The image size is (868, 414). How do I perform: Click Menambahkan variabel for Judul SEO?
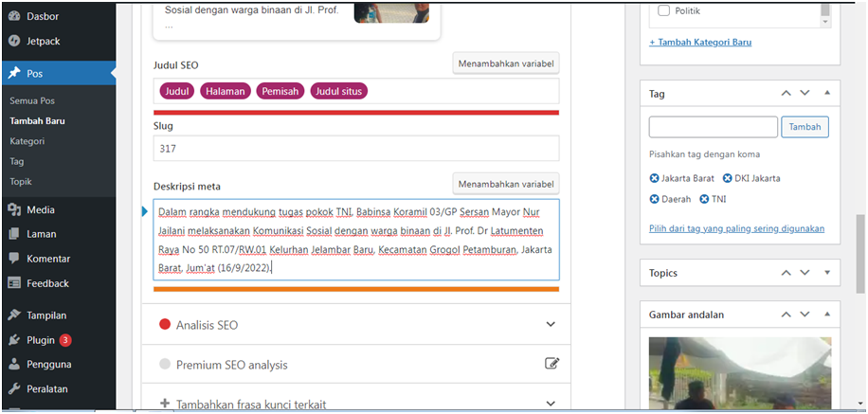[x=506, y=63]
